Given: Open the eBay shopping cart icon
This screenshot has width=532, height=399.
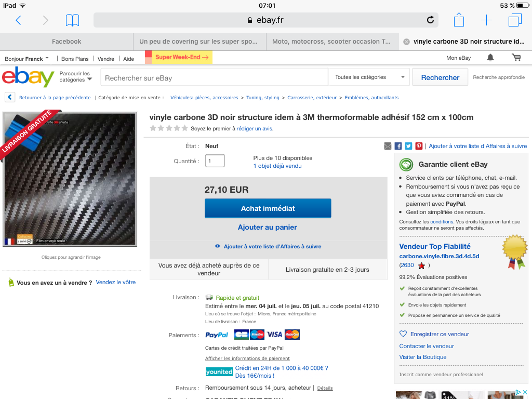Looking at the screenshot, I should point(516,58).
